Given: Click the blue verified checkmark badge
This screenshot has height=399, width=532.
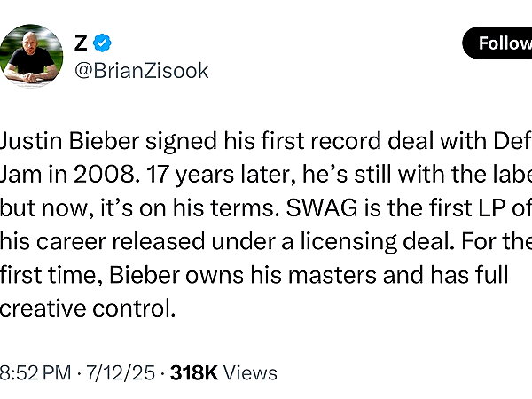Looking at the screenshot, I should point(102,43).
